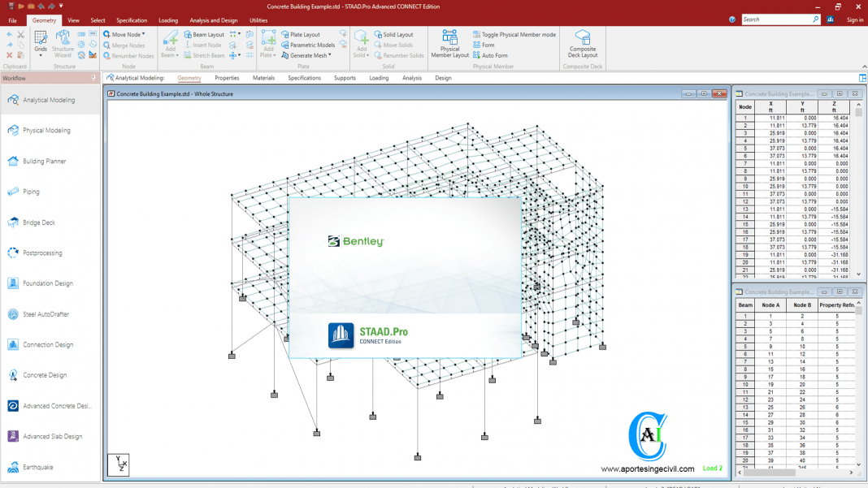The image size is (868, 488).
Task: Open Physical Member Layout
Action: (449, 44)
